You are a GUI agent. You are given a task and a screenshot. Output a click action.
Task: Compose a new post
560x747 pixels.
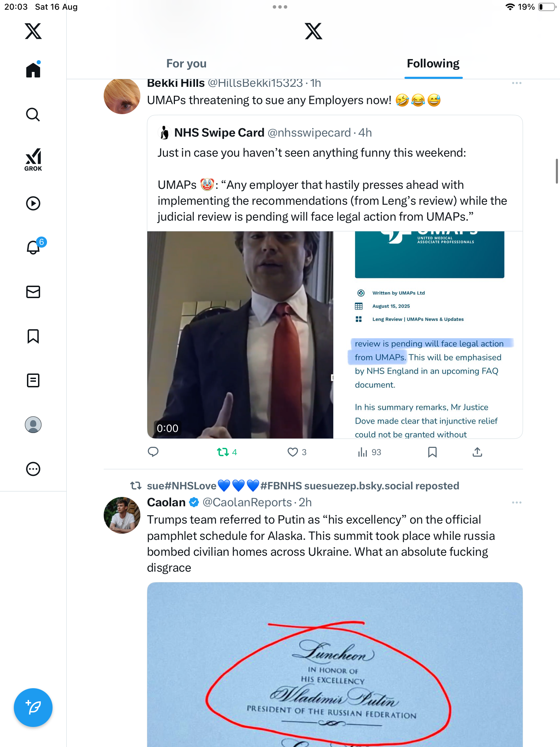click(33, 708)
